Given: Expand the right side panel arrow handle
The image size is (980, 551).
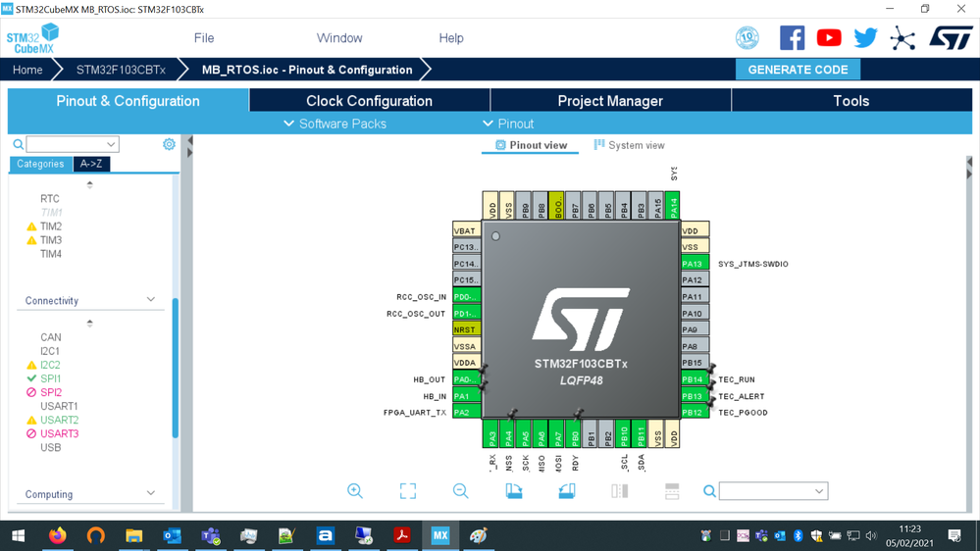Looking at the screenshot, I should click(969, 162).
